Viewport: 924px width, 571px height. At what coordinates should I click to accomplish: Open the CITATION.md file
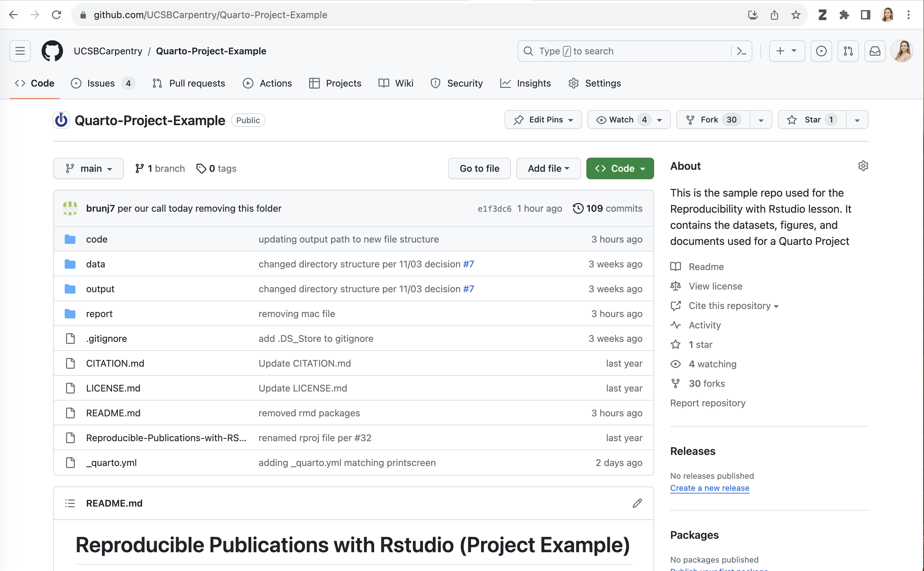115,363
